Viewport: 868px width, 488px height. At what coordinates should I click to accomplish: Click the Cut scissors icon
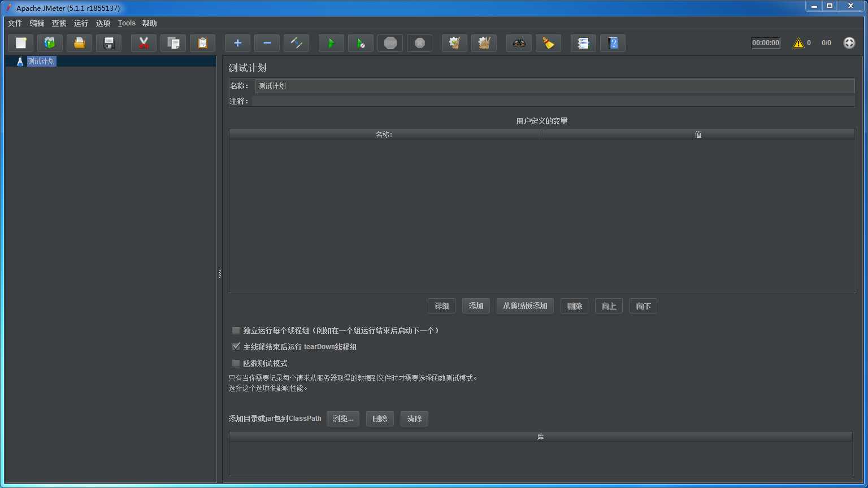[144, 43]
